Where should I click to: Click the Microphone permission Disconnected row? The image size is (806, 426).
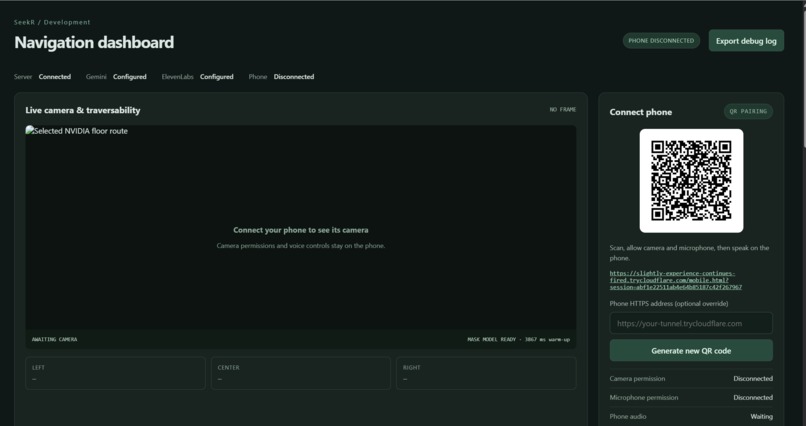tap(691, 397)
